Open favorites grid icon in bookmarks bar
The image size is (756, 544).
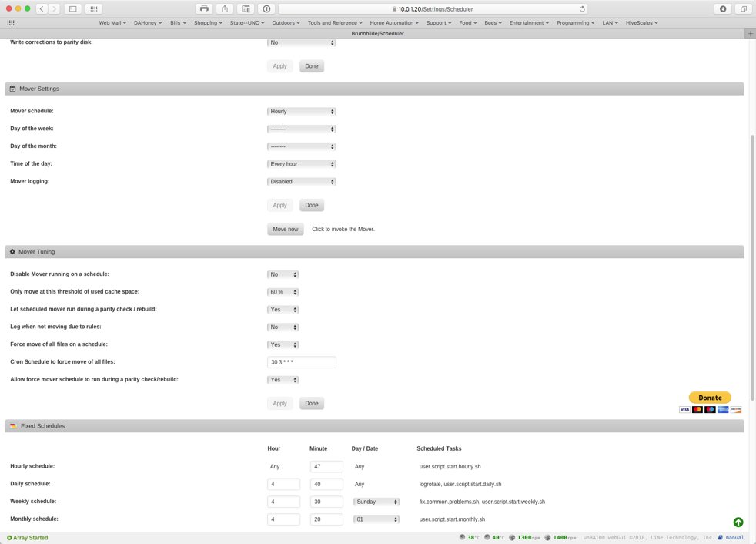point(11,22)
